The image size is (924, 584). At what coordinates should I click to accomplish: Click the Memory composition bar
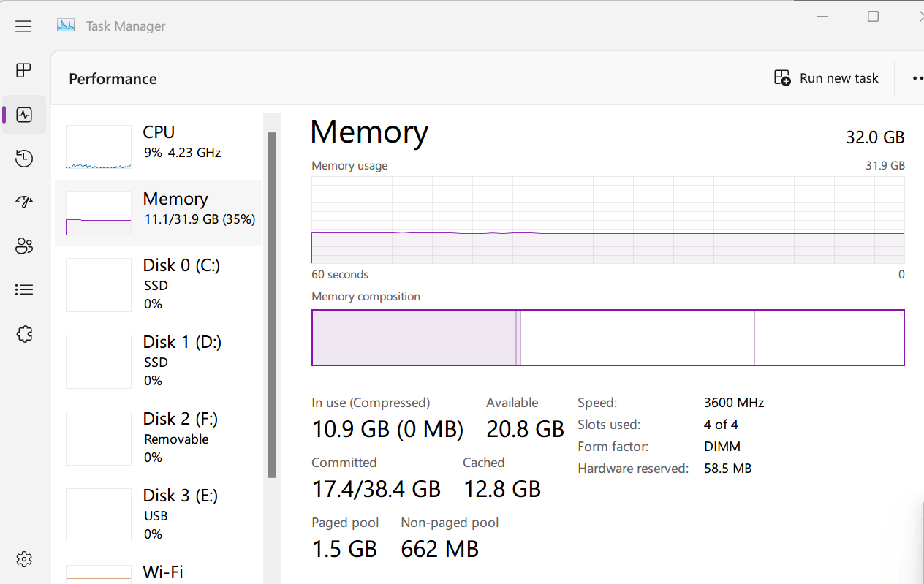[x=607, y=338]
